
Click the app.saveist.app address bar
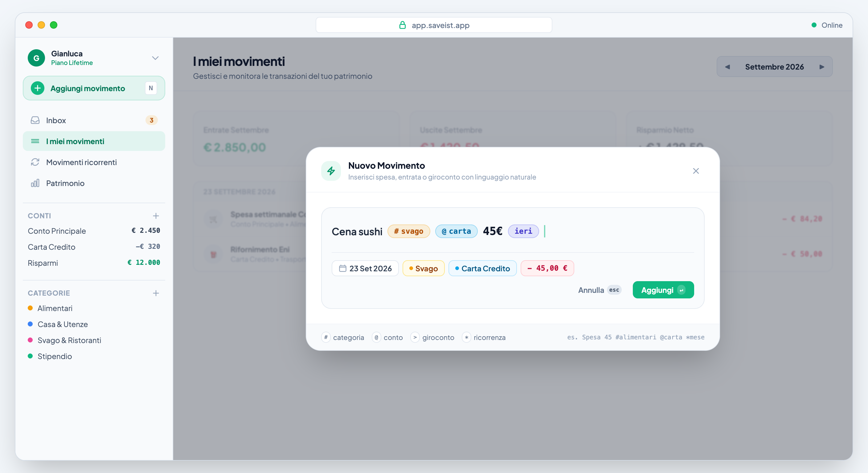point(434,25)
